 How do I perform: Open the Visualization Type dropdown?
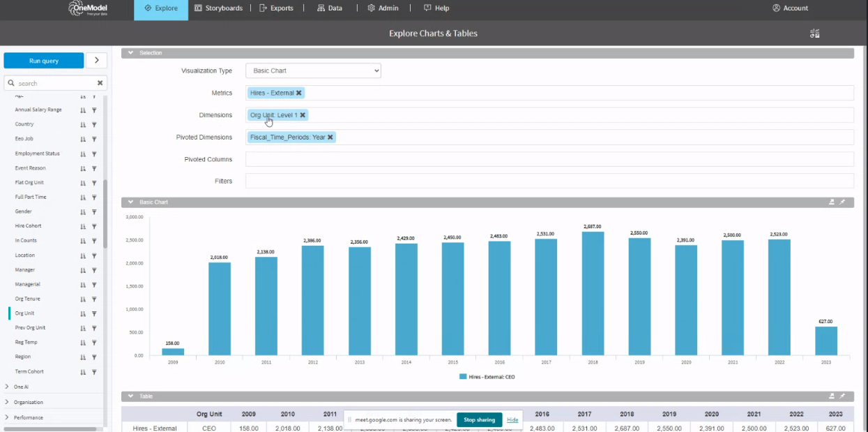point(313,70)
